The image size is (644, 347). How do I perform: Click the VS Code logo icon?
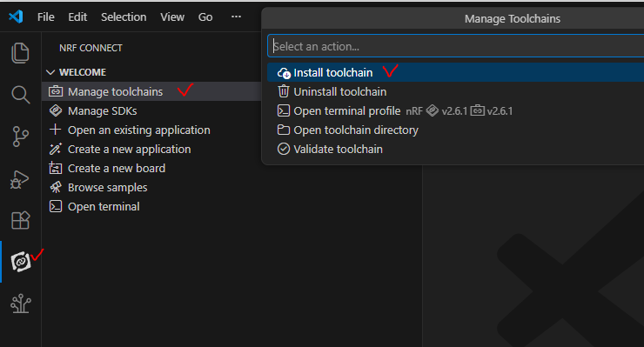(16, 17)
